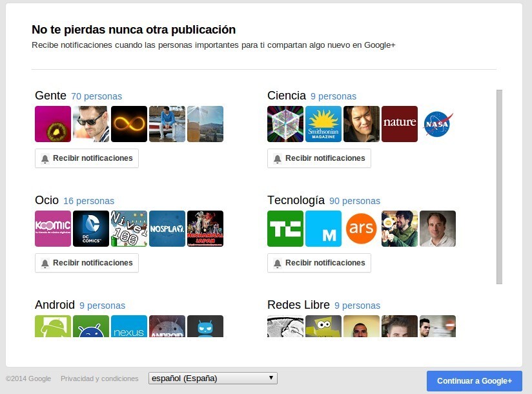Screen dimensions: 532x394
Task: Select the Koomic icon
Action: click(53, 229)
